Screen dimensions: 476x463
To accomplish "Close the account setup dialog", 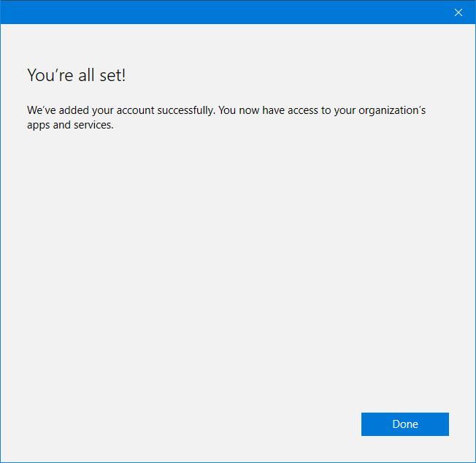I will point(458,12).
